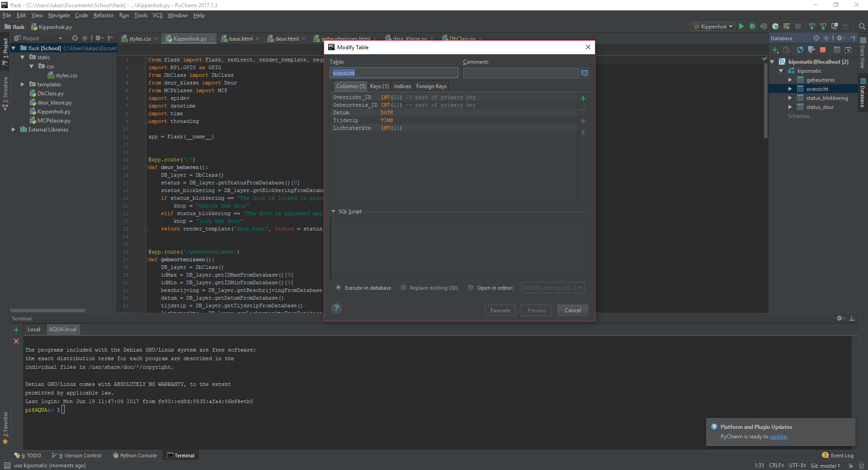Open Show History icon in main toolbar
Viewport: 868px width, 470px height.
835,27
